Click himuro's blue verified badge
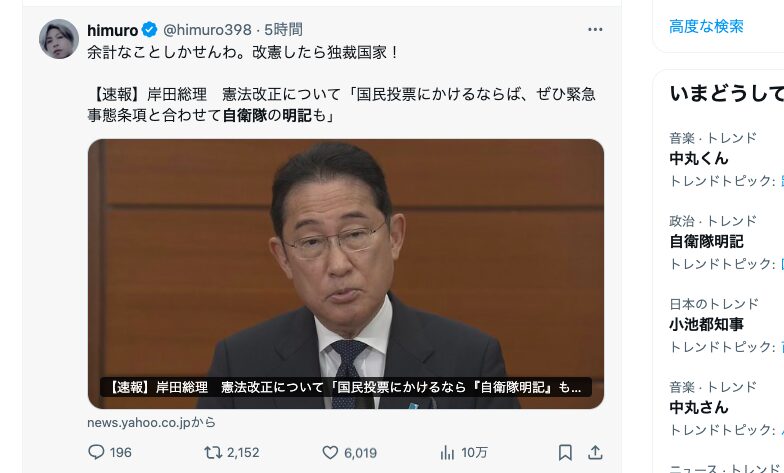Viewport: 784px width, 473px height. (x=150, y=30)
